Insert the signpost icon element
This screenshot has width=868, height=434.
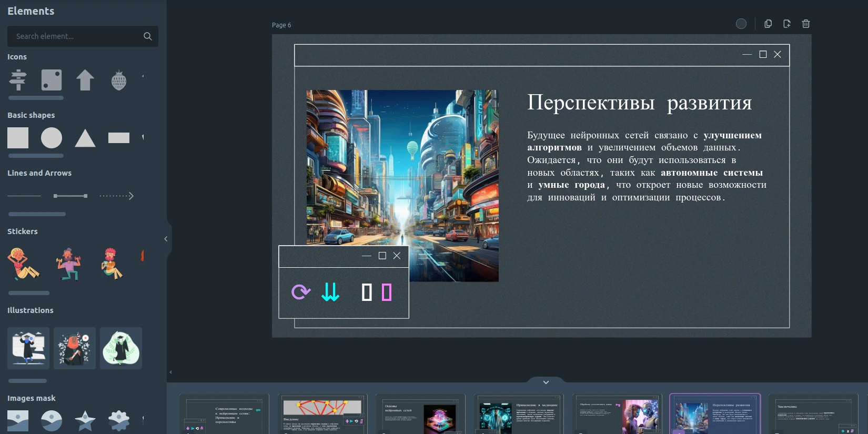[18, 80]
